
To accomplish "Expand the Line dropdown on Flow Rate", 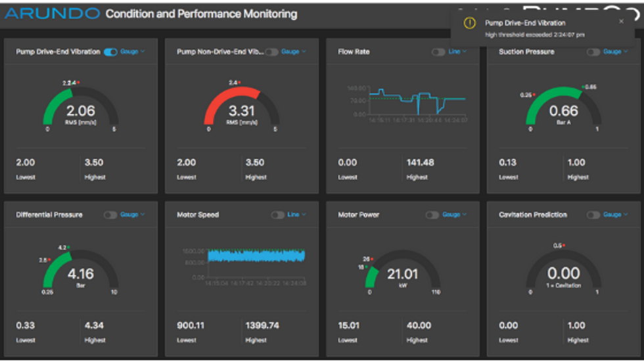I will pos(457,52).
